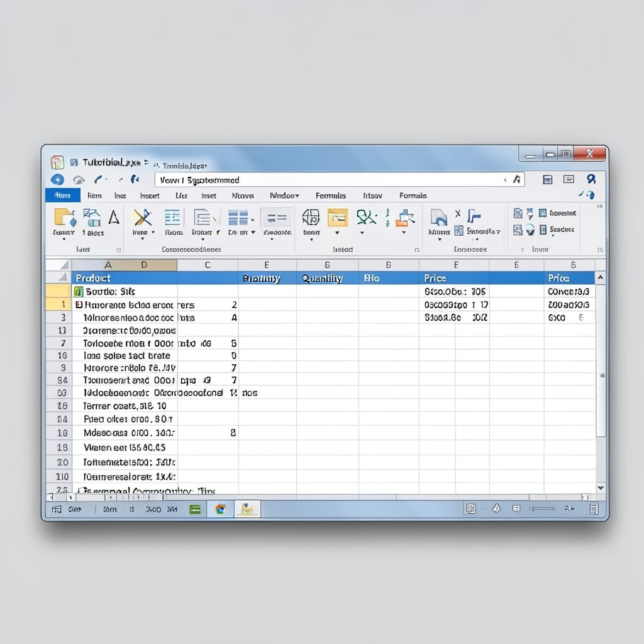Viewport: 644px width, 644px height.
Task: Select column C header
Action: (208, 265)
